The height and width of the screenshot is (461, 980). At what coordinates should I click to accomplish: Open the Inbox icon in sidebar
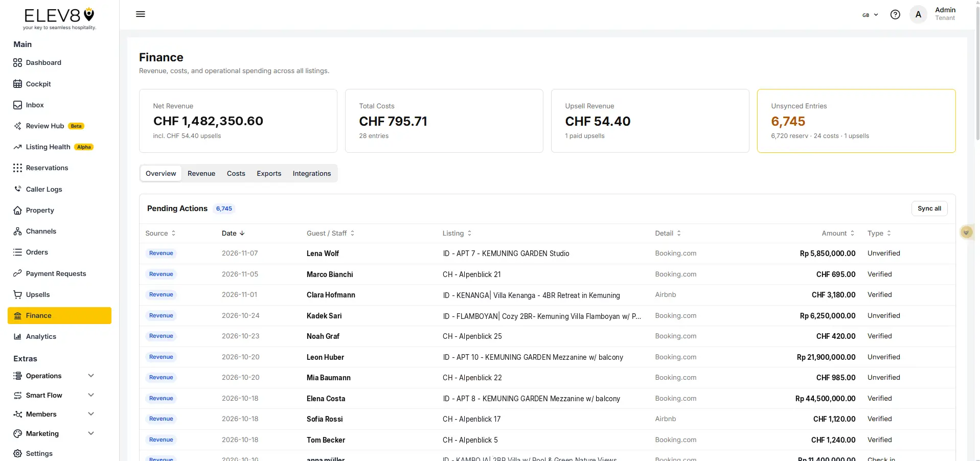tap(17, 105)
